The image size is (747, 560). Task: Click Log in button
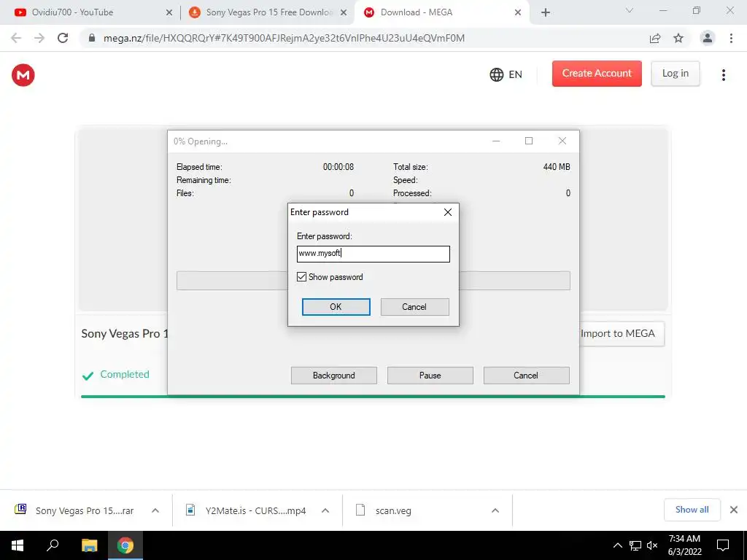coord(675,74)
